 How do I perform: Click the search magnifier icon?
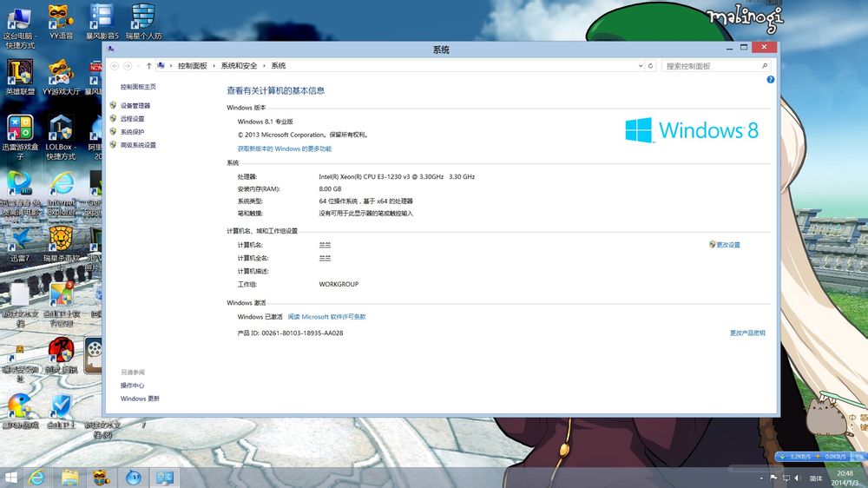pos(765,66)
